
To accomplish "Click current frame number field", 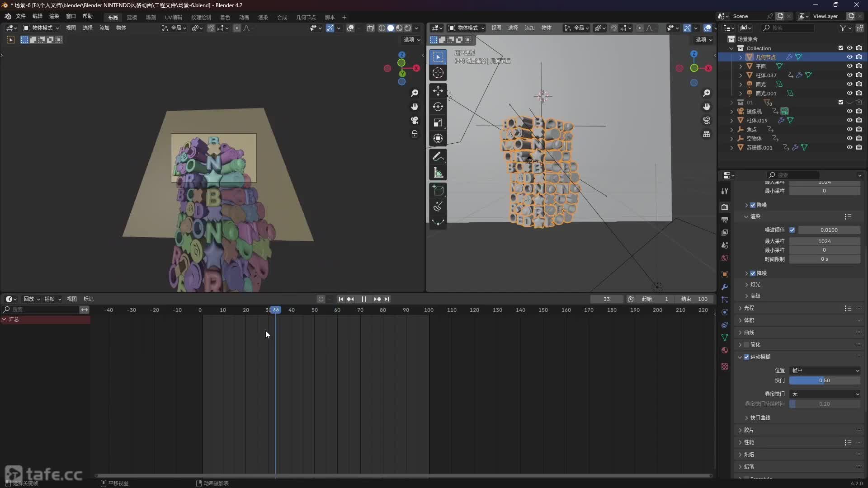I will point(607,299).
